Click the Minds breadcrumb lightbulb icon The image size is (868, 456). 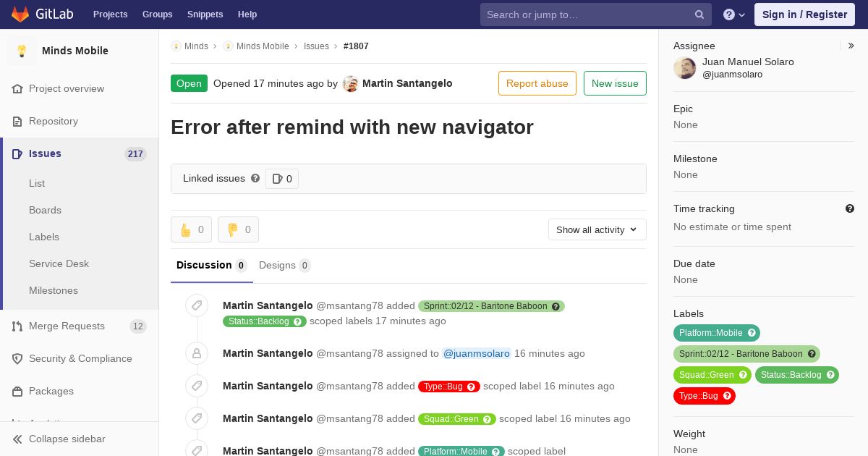point(176,46)
